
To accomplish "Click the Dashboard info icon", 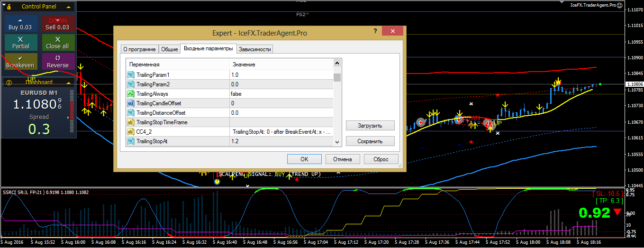I will pyautogui.click(x=9, y=83).
